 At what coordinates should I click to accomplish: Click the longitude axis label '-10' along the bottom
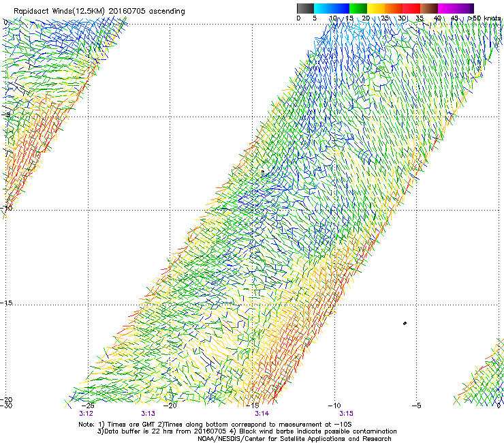coord(334,406)
